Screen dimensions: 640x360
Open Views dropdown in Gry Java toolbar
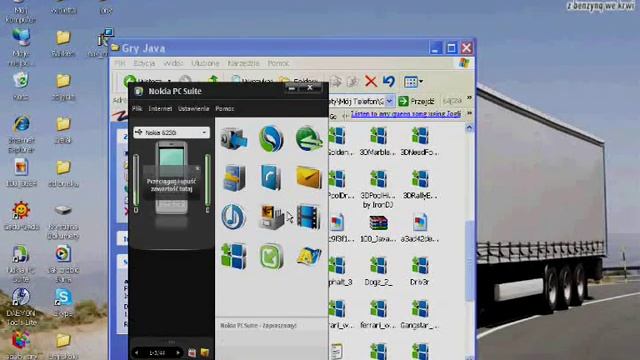point(413,82)
